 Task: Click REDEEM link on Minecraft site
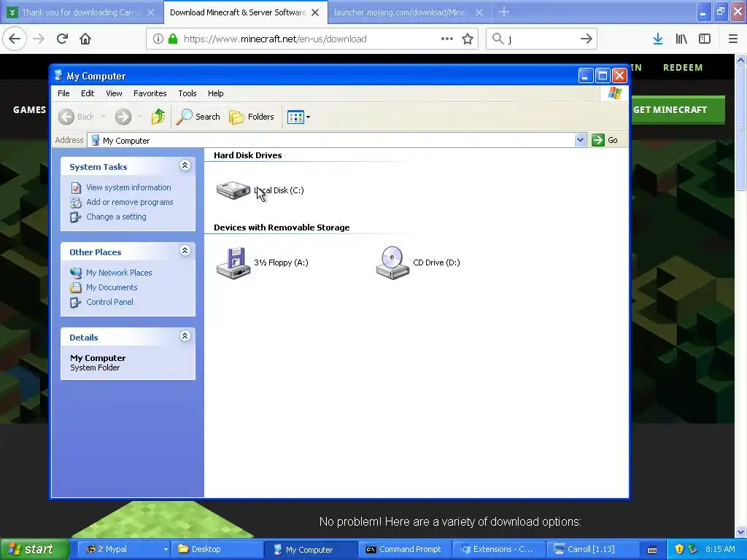point(683,68)
